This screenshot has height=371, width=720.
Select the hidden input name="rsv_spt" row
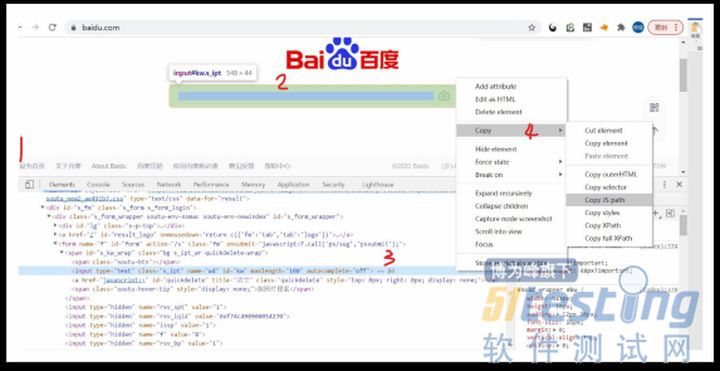pyautogui.click(x=146, y=307)
